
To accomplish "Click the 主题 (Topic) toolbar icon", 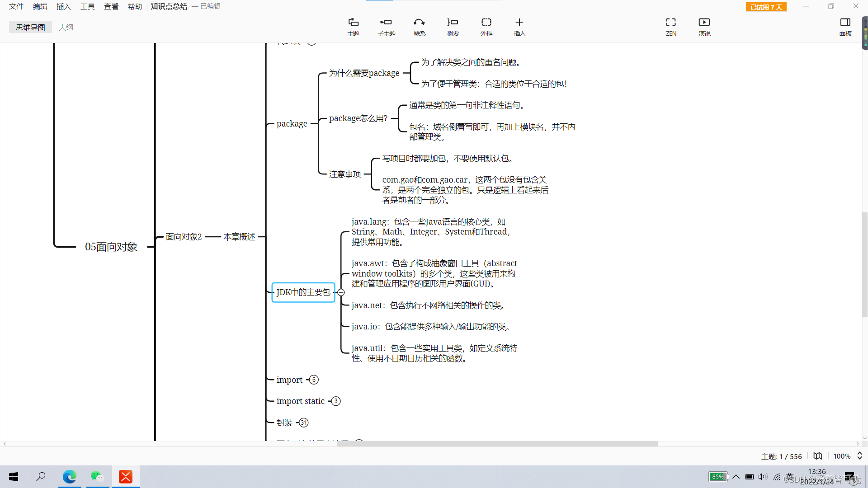I will pos(353,27).
